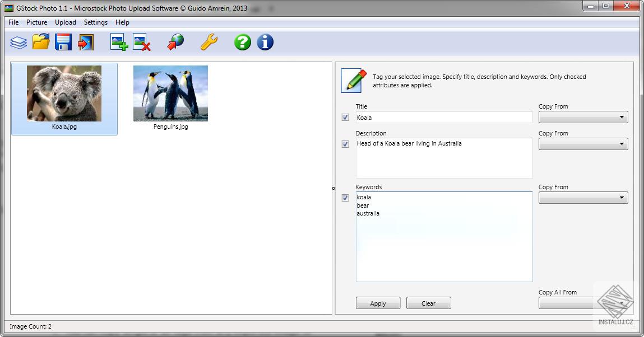Click the exit door arrow icon

coord(86,42)
